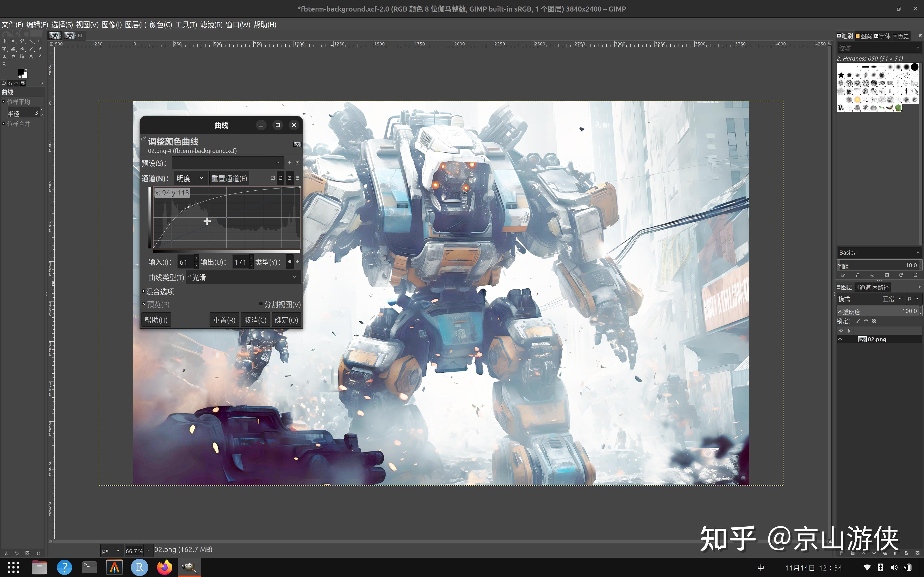The image size is (924, 577).
Task: Hide the 02.png layer with eye icon
Action: 840,339
